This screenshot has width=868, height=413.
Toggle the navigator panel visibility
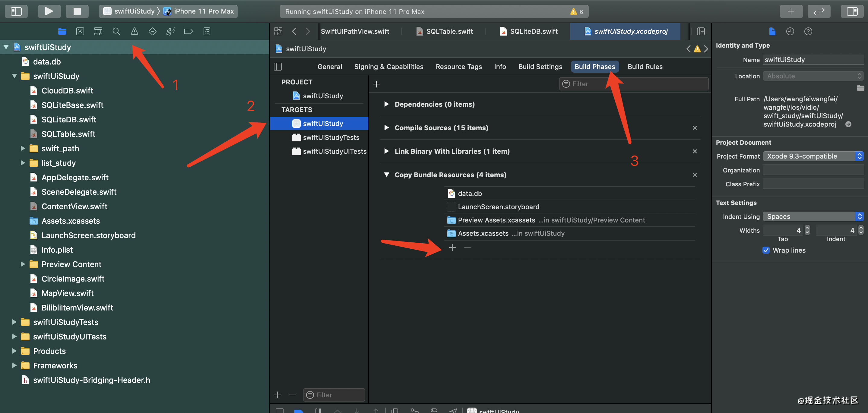[16, 11]
